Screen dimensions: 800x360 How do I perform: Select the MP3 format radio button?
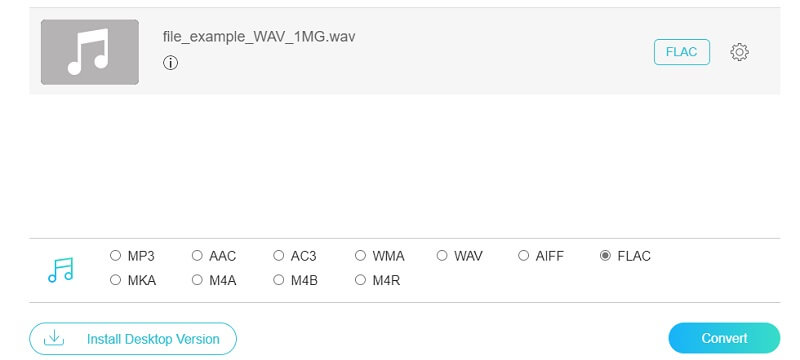pyautogui.click(x=115, y=255)
